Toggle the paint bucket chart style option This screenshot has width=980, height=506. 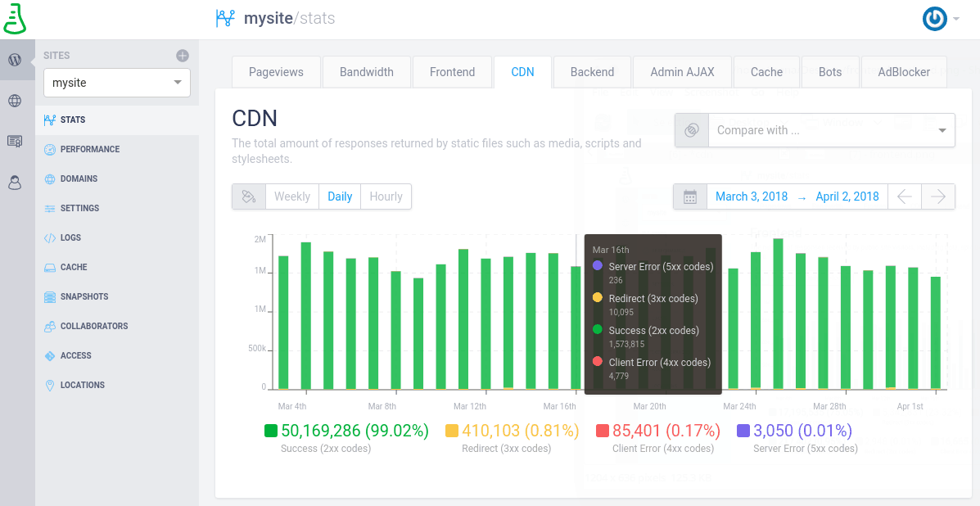248,197
